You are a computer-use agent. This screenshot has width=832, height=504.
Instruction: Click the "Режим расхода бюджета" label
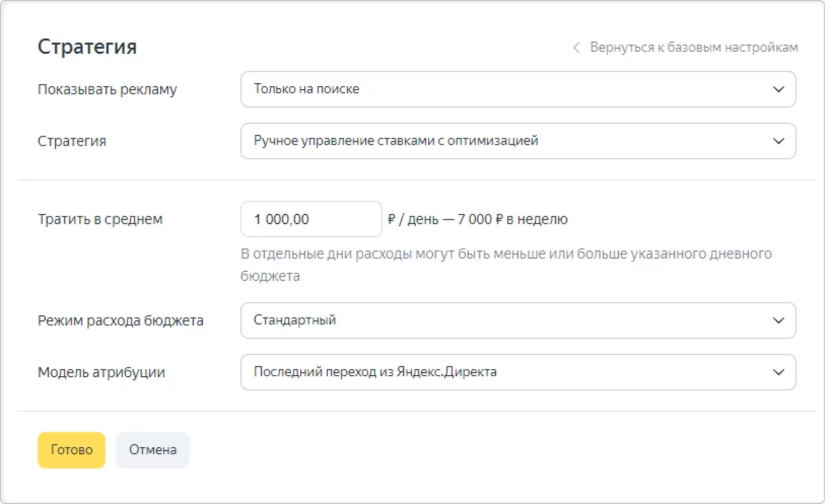[120, 321]
